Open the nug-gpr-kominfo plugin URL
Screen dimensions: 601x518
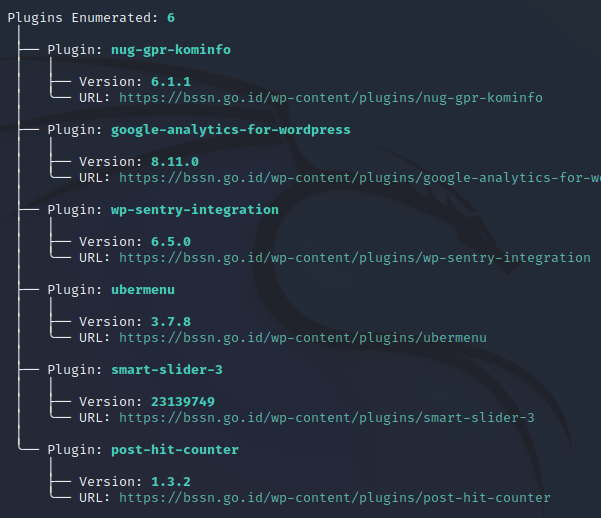tap(331, 98)
